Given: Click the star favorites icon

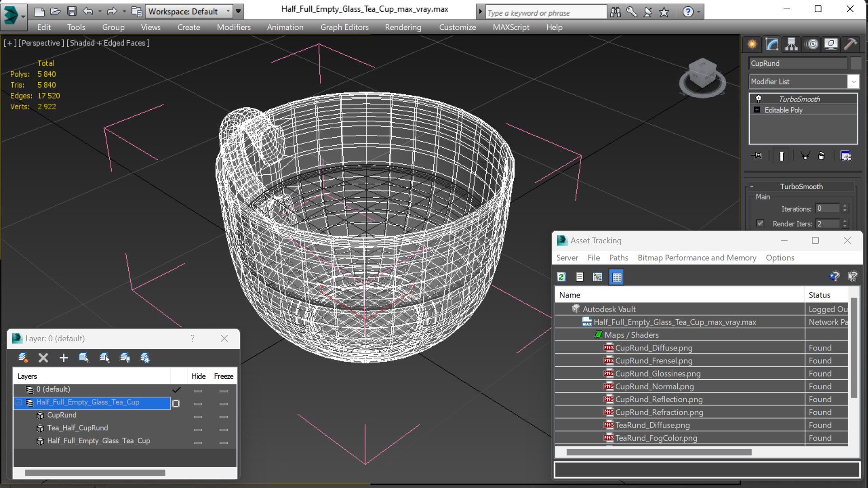Looking at the screenshot, I should 664,12.
